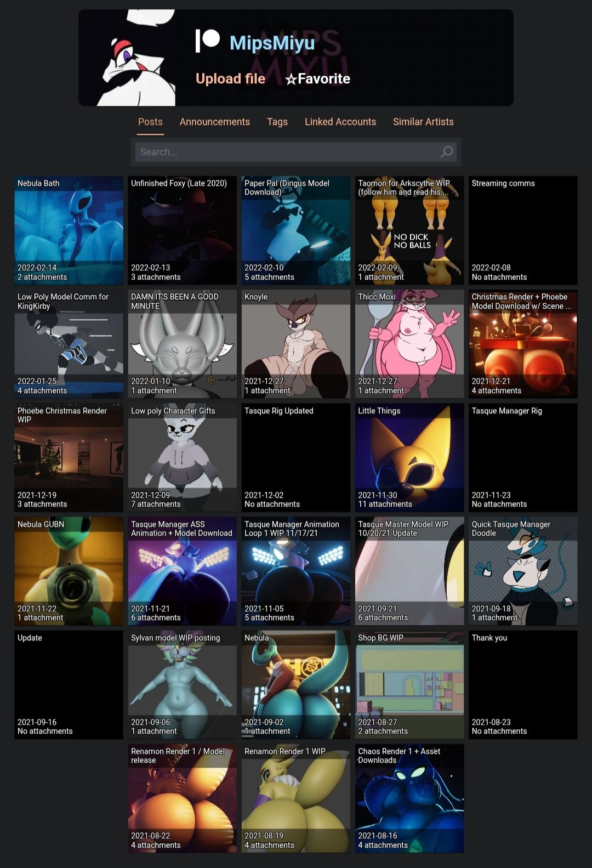Open the Tasque Rig Updated post
592x868 pixels.
pos(296,457)
